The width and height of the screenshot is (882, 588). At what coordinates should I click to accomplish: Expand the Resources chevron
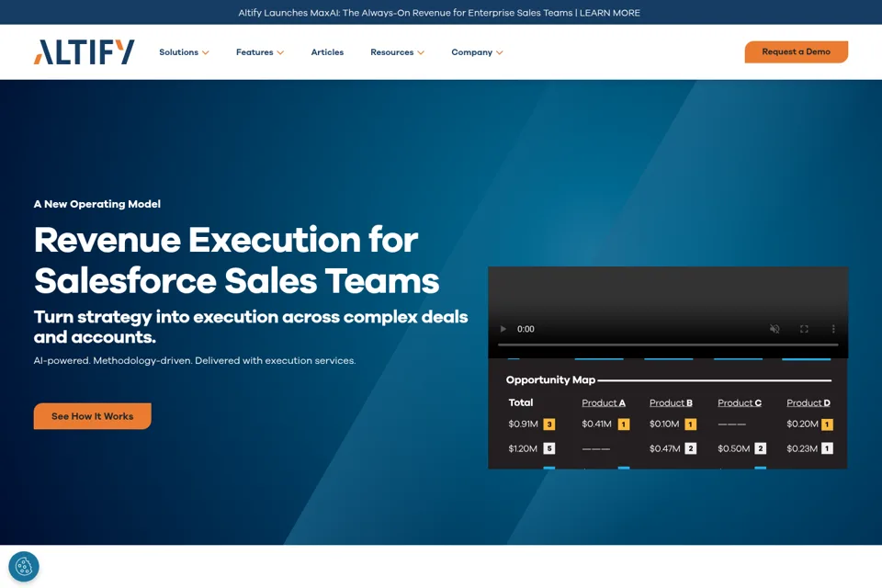[421, 52]
